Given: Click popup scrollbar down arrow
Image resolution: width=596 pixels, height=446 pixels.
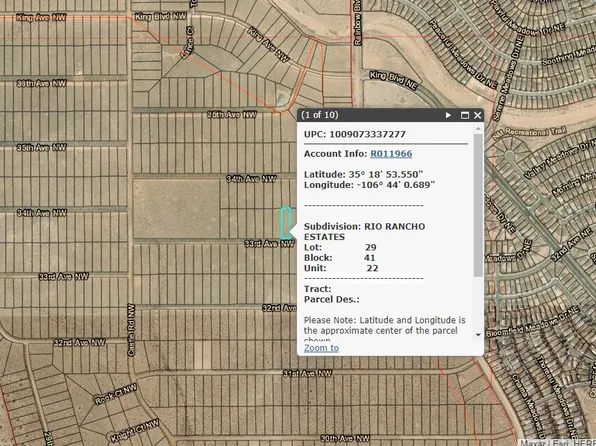Looking at the screenshot, I should [x=478, y=335].
